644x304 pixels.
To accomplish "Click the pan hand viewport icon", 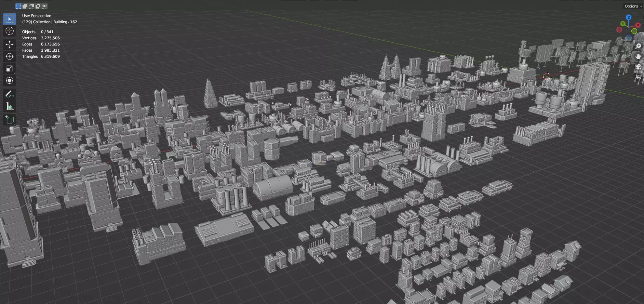I will tap(638, 56).
